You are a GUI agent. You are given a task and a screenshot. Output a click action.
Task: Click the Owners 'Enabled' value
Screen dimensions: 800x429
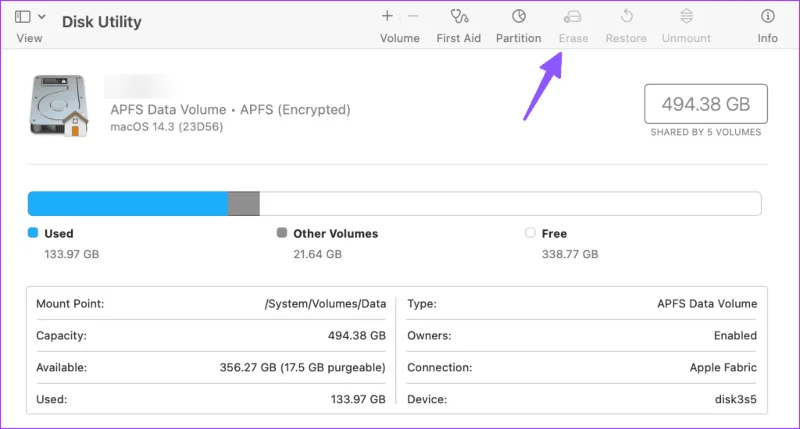coord(735,336)
